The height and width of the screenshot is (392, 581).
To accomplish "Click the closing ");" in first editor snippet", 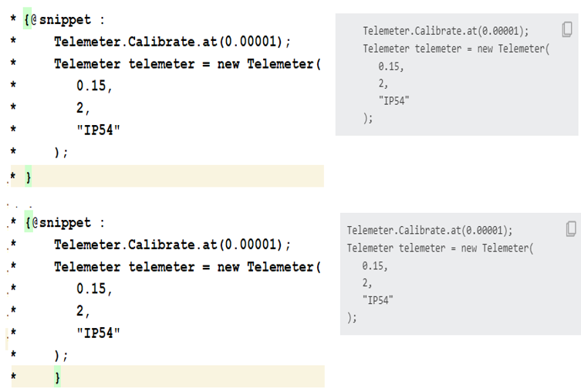I will [x=61, y=152].
